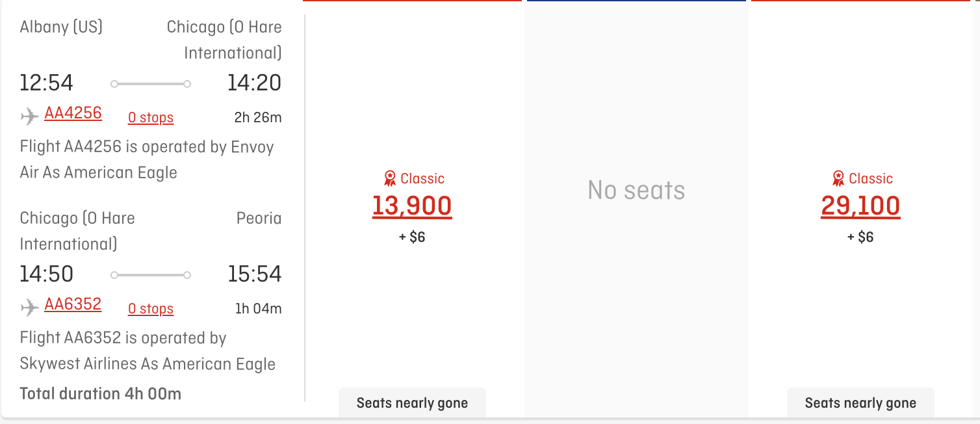Click the airplane icon beside AA6352
Screen dimensions: 980x424
(29, 308)
